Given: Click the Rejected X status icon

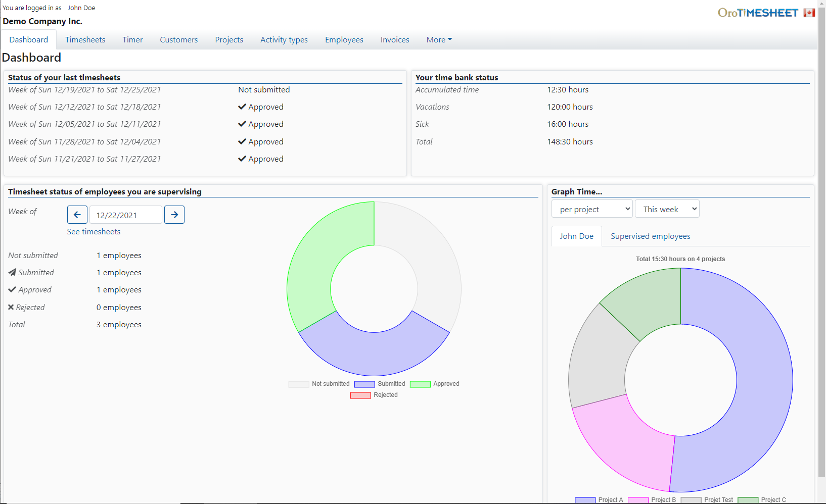Looking at the screenshot, I should tap(11, 307).
